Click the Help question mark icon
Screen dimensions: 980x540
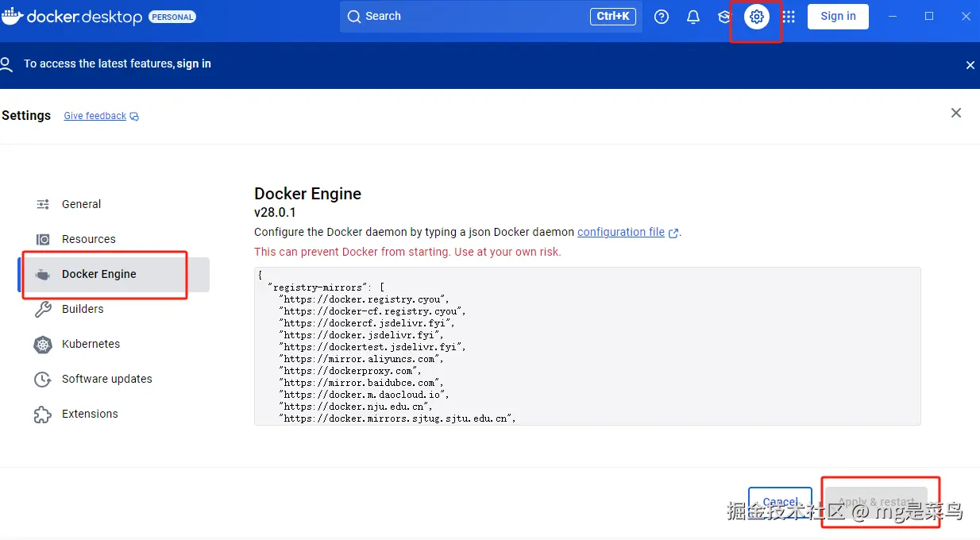[662, 17]
